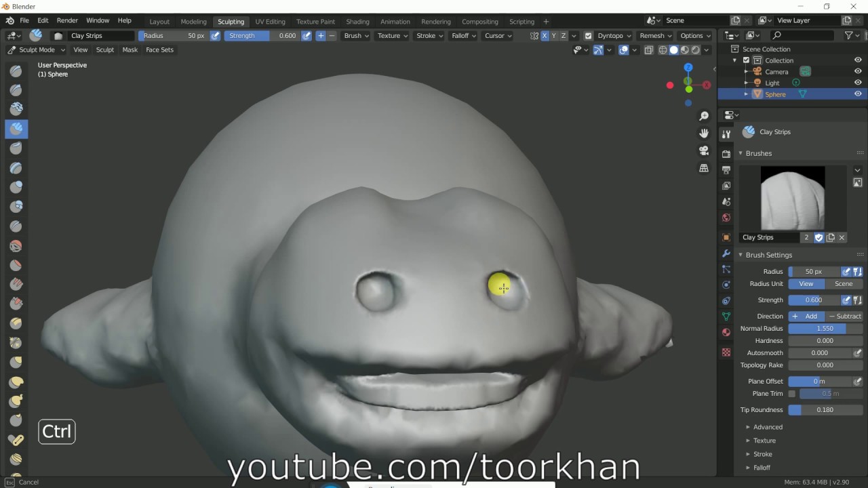Switch perspective/orthographic view grid gizmo
The width and height of the screenshot is (868, 488).
[704, 168]
